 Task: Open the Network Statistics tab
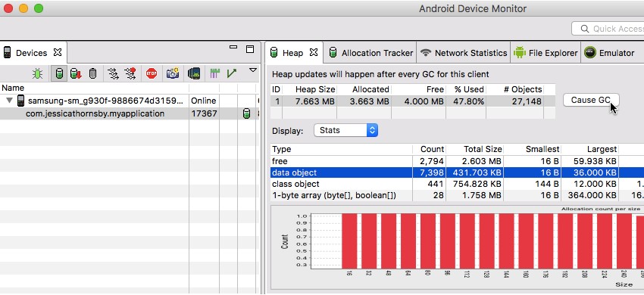point(464,53)
